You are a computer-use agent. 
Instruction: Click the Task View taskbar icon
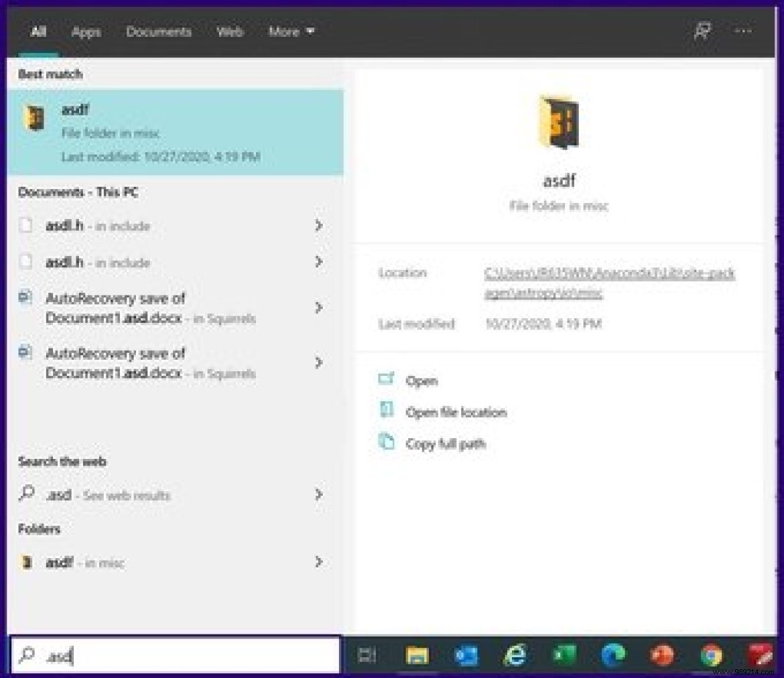(x=367, y=655)
